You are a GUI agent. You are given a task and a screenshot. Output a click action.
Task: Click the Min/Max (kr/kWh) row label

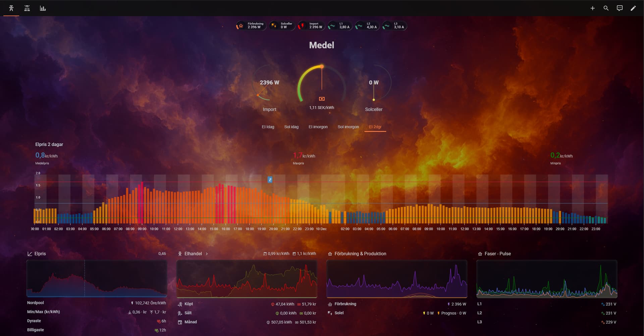tap(44, 312)
